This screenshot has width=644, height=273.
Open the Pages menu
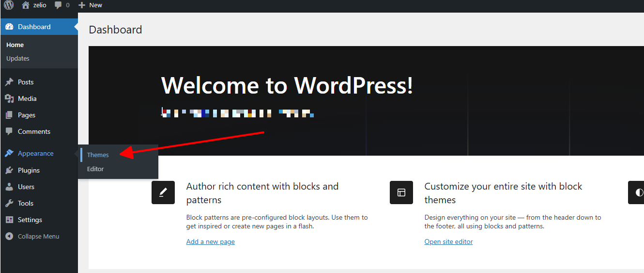click(x=39, y=115)
